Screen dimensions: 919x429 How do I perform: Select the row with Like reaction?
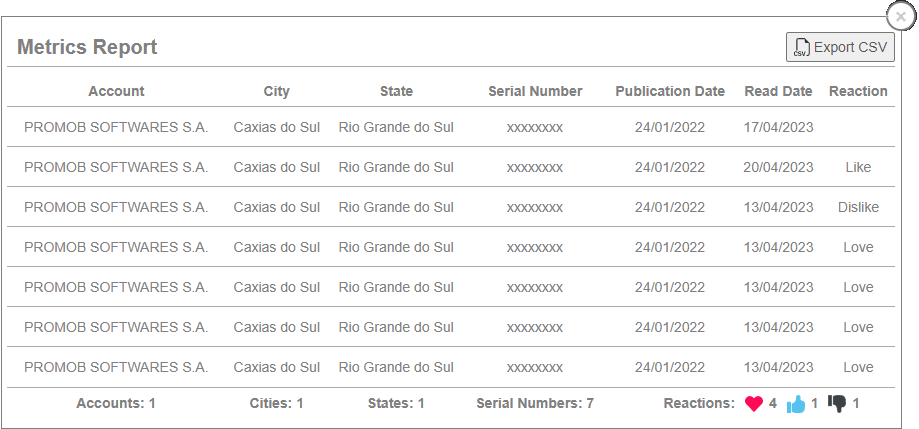point(450,167)
